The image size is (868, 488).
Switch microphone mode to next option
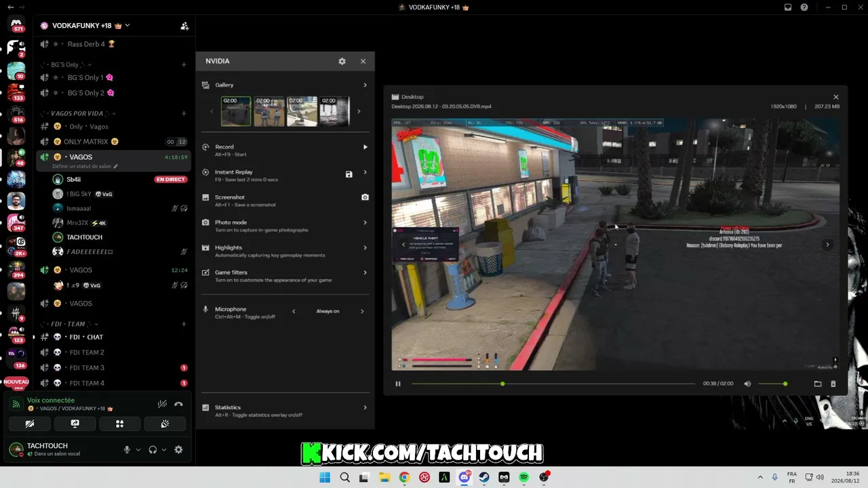tap(362, 311)
